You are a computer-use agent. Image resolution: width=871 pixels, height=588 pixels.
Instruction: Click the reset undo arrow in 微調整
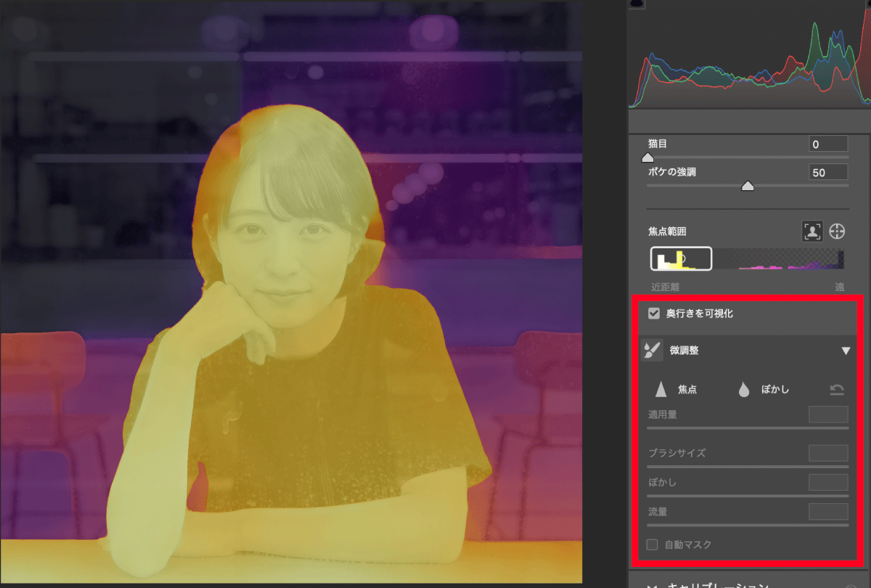tap(837, 390)
